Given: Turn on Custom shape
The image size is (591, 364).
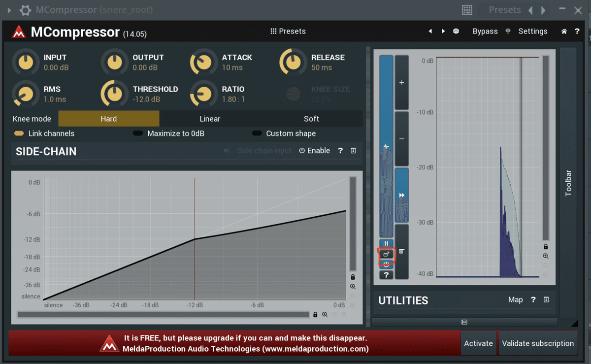Looking at the screenshot, I should (257, 133).
